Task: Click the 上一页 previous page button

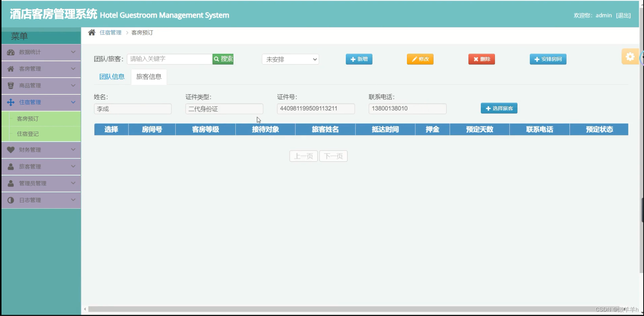Action: point(304,156)
